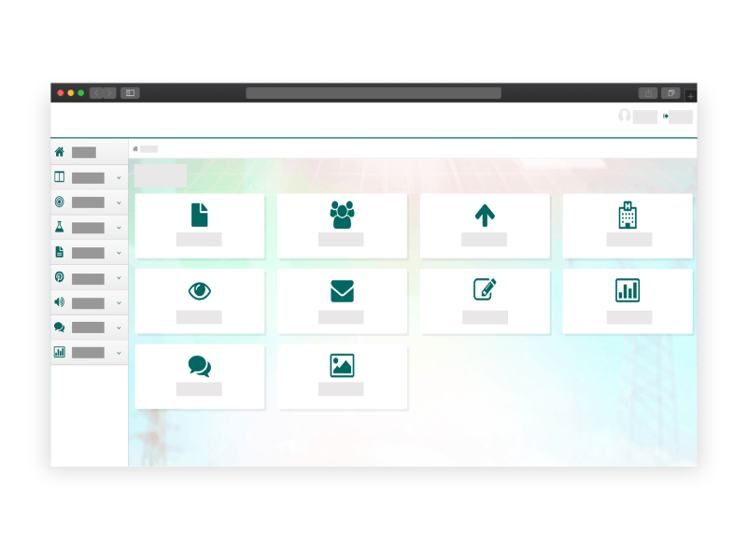Expand the flask menu item in the sidebar
Image resolution: width=747 pixels, height=560 pixels.
click(88, 227)
